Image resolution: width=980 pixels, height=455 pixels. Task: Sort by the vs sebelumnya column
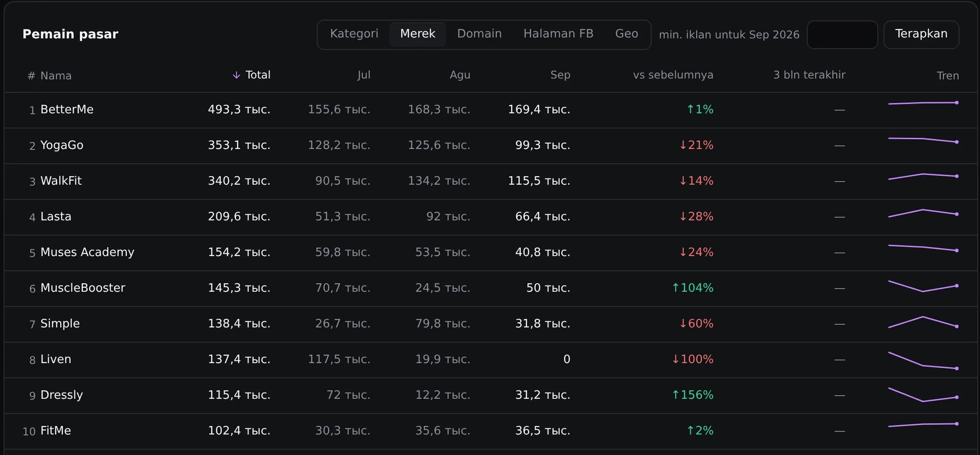click(x=673, y=75)
